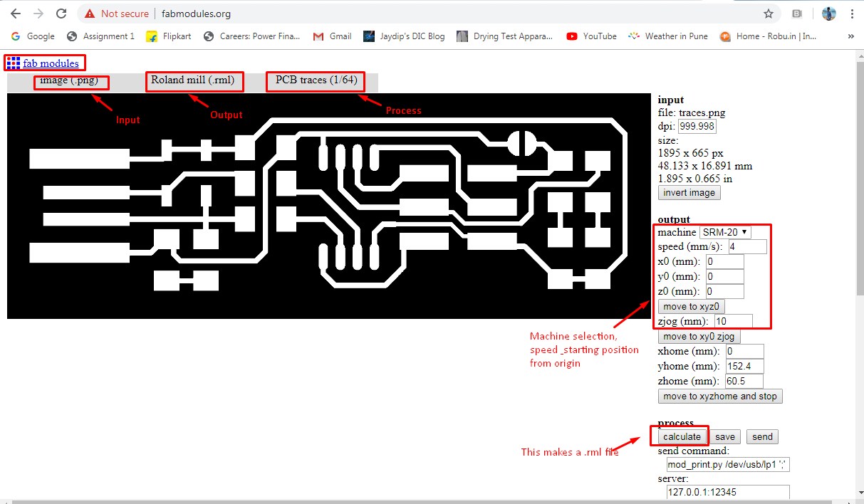Viewport: 864px width, 504px height.
Task: Click the save button
Action: click(724, 437)
